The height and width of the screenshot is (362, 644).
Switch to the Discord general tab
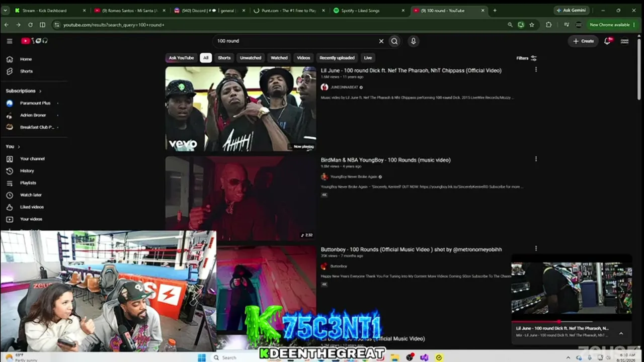tap(210, 10)
